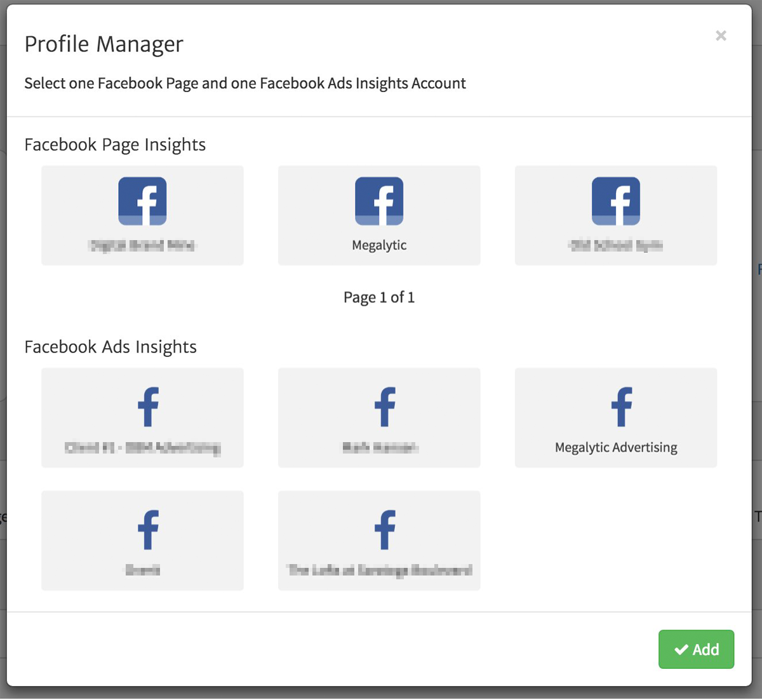Viewport: 762px width, 700px height.
Task: Click the Facebook Page Insights section heading
Action: (x=115, y=145)
